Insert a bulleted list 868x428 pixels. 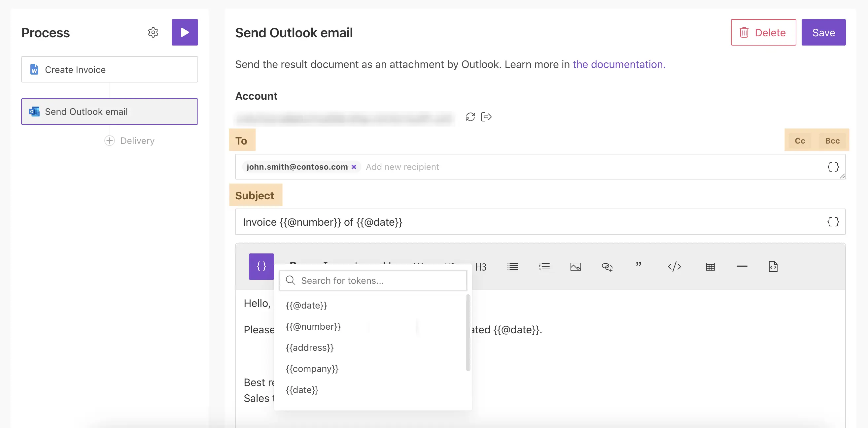[512, 267]
